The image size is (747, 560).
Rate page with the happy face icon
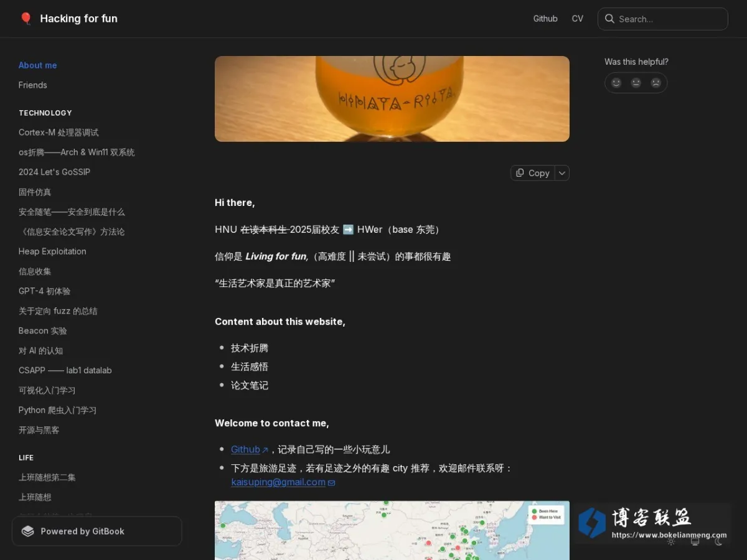616,83
